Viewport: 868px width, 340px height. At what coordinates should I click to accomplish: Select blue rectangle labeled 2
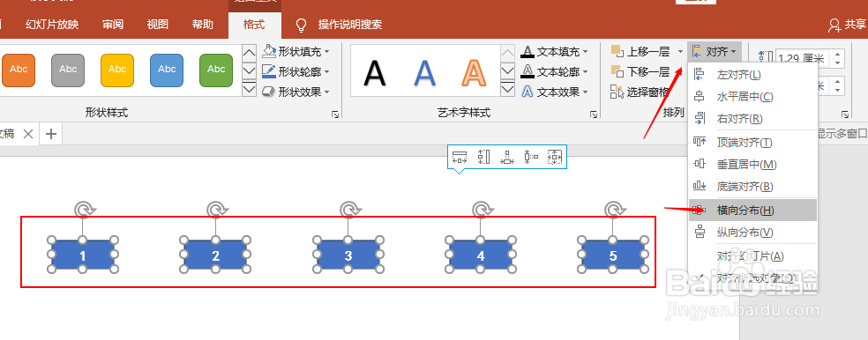(x=215, y=255)
